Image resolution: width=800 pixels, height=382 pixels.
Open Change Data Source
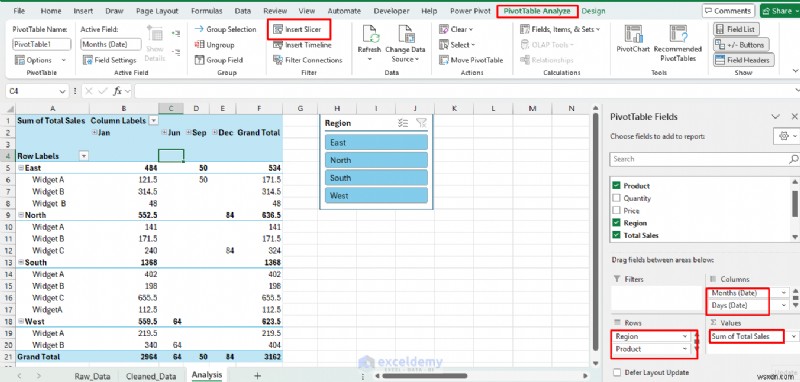(405, 43)
